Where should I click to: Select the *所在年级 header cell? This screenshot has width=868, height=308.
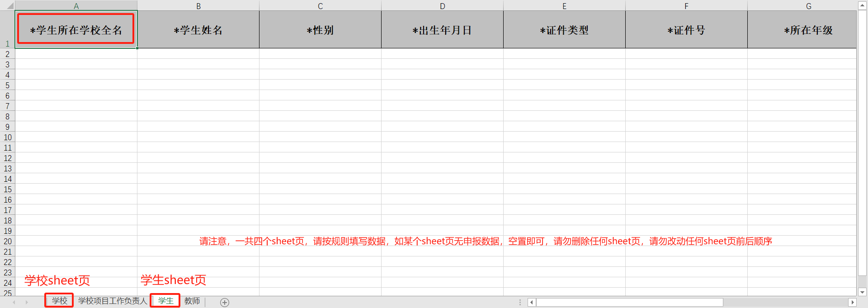click(802, 29)
